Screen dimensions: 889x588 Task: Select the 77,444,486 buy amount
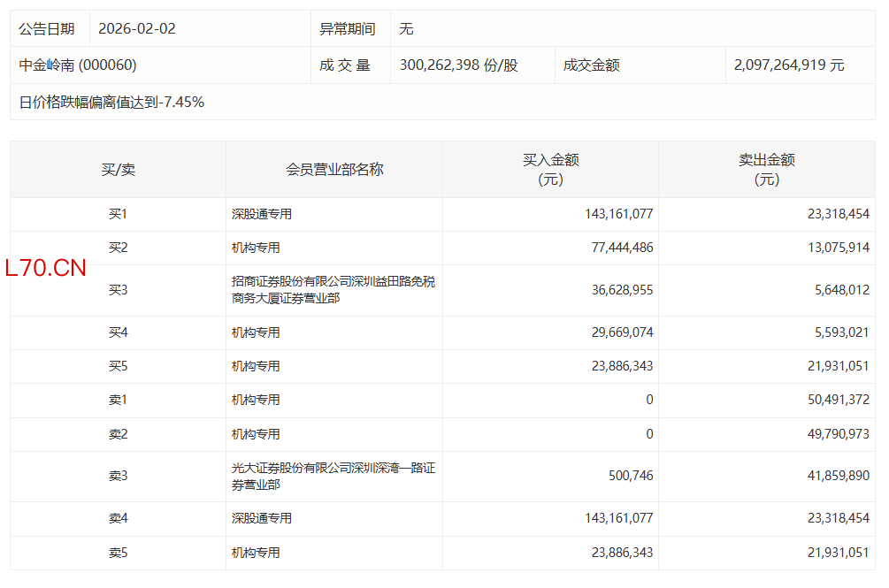click(x=618, y=248)
